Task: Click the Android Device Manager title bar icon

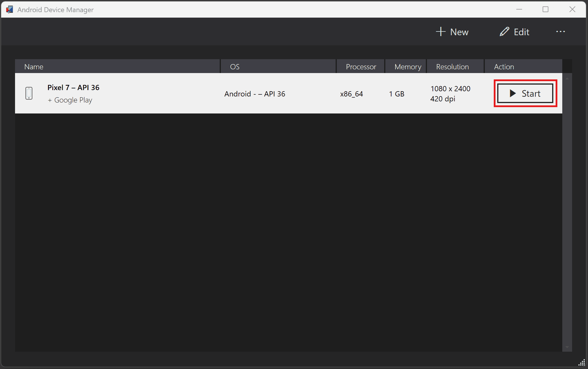Action: [x=10, y=9]
